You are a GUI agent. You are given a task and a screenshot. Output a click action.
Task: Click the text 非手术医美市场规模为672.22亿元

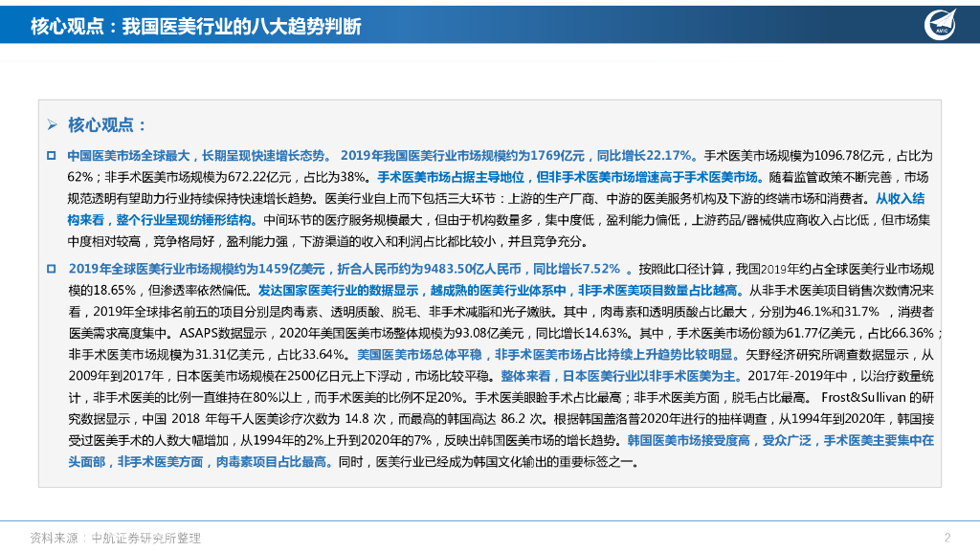pos(197,177)
